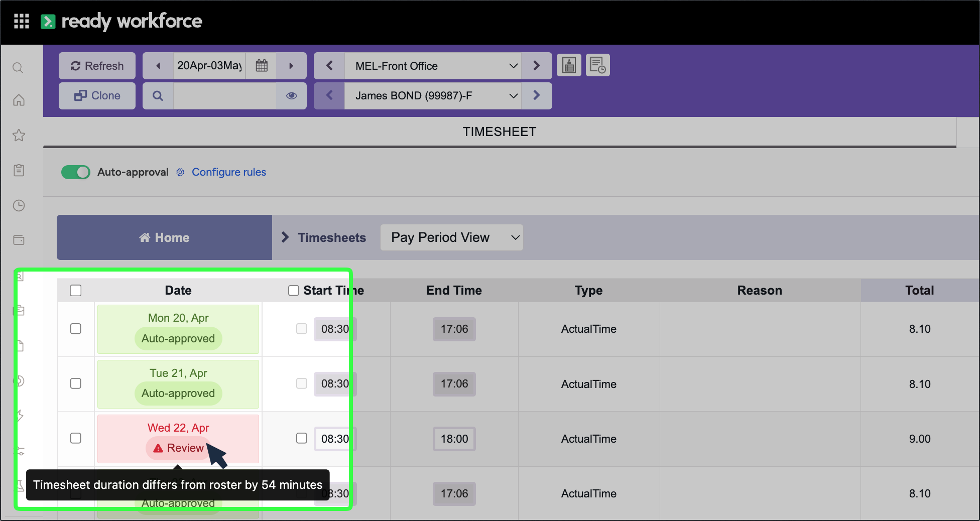Open the apps grid launcher icon
Viewport: 980px width, 521px height.
click(22, 21)
